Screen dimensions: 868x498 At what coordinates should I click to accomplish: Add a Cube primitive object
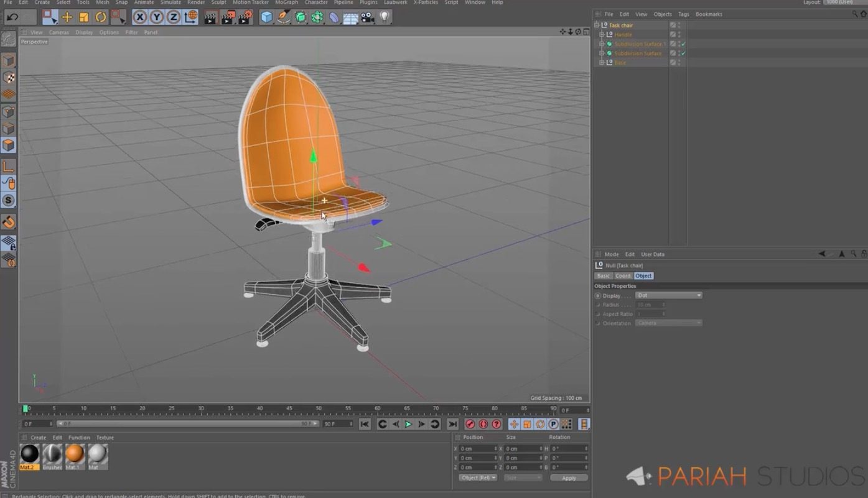coord(266,17)
